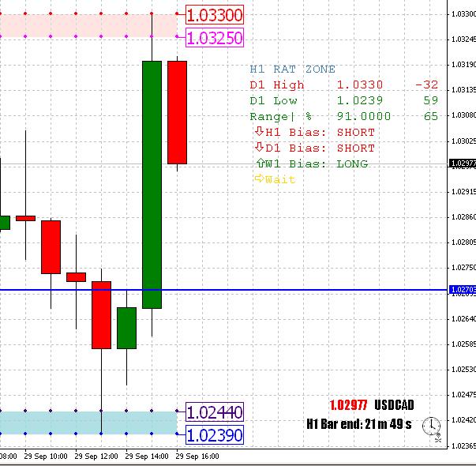Click the 1.03135 price axis label
The height and width of the screenshot is (466, 476).
coord(463,89)
